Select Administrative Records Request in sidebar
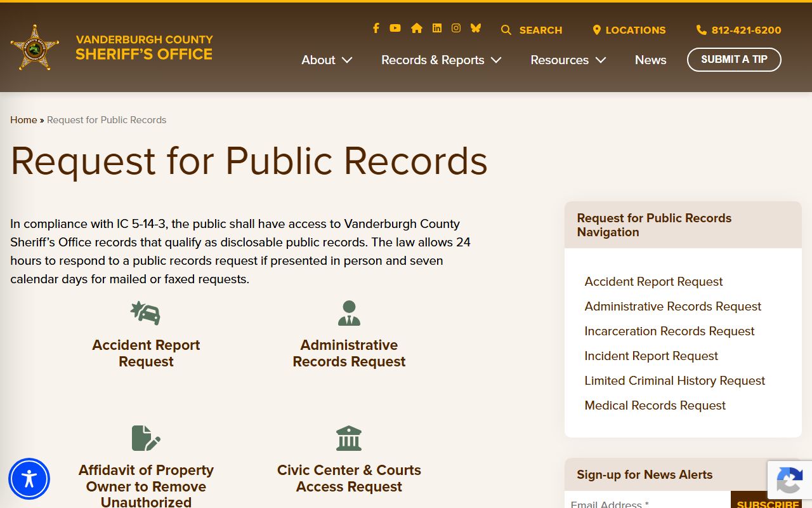This screenshot has width=812, height=508. pos(672,306)
